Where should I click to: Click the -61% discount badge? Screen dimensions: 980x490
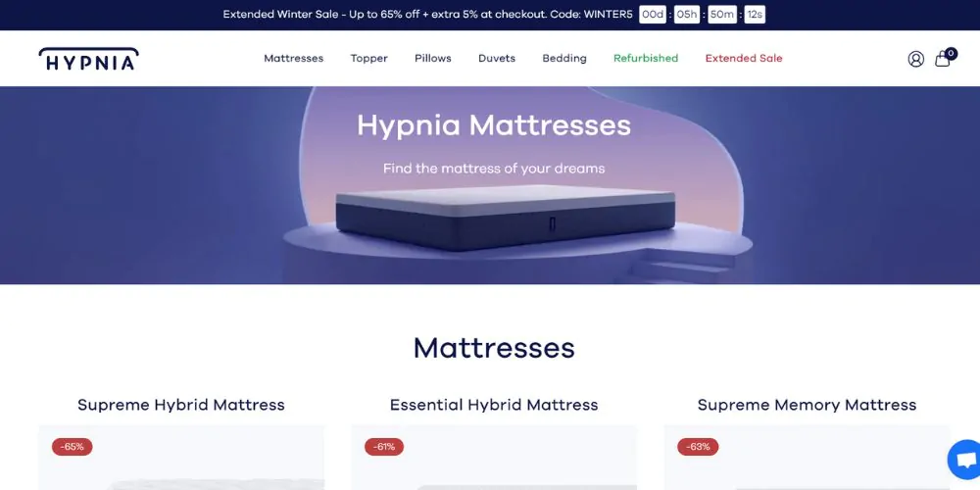(384, 447)
